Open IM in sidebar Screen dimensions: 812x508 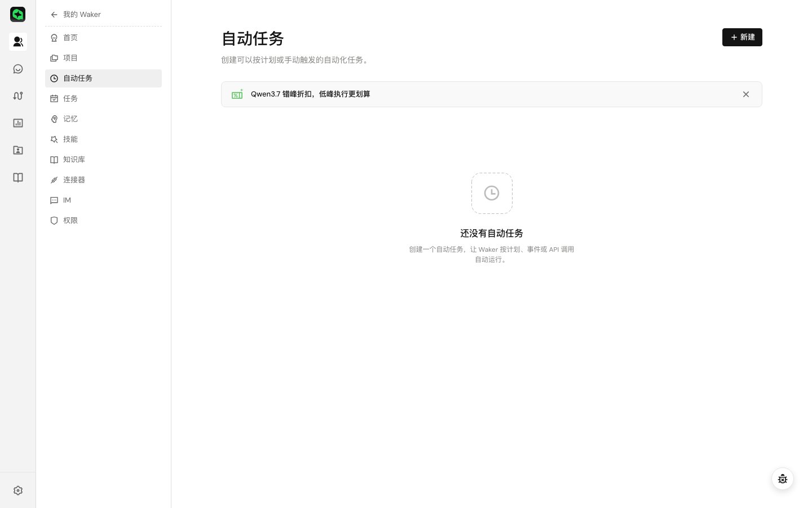coord(103,200)
